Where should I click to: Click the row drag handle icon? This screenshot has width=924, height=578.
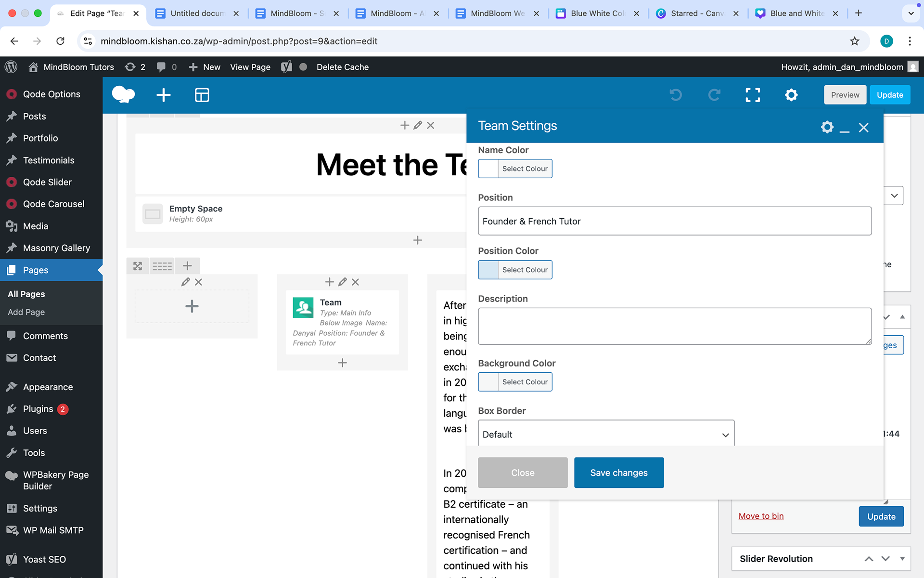click(138, 266)
